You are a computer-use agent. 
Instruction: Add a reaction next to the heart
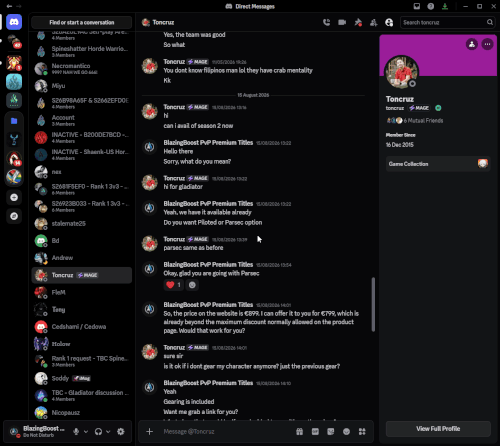pos(192,285)
